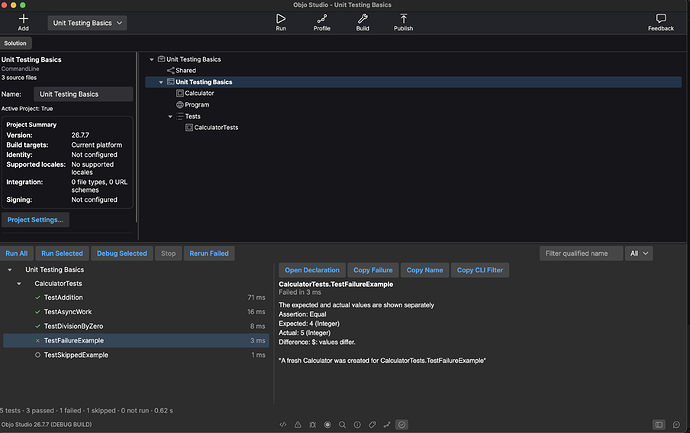Select TestSkippedExample test row
Image resolution: width=690 pixels, height=433 pixels.
[136, 355]
